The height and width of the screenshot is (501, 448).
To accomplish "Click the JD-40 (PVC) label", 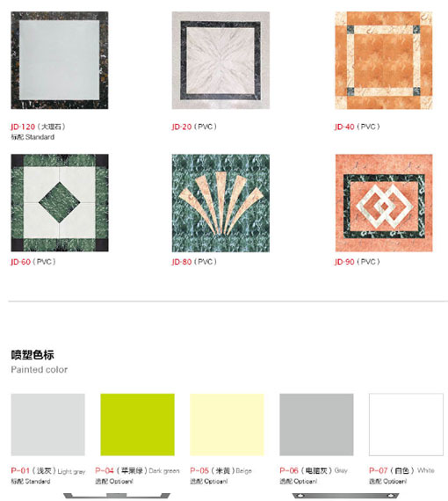I will [358, 127].
